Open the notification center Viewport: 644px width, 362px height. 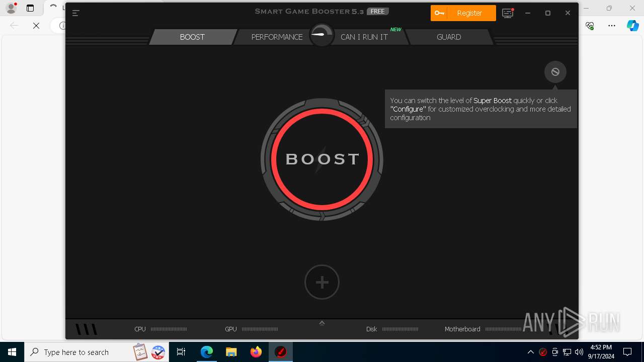point(627,352)
